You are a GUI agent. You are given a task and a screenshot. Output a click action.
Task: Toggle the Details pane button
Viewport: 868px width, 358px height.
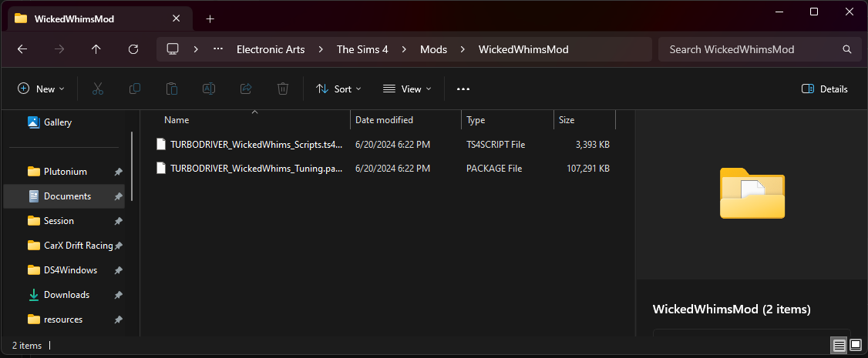pyautogui.click(x=824, y=89)
